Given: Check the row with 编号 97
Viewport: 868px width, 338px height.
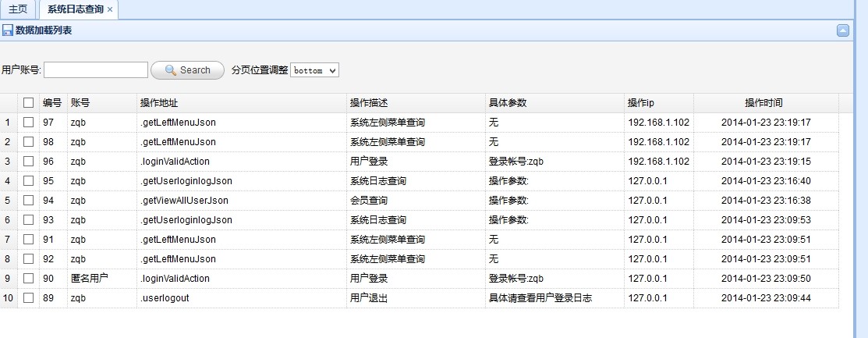Looking at the screenshot, I should pos(28,123).
